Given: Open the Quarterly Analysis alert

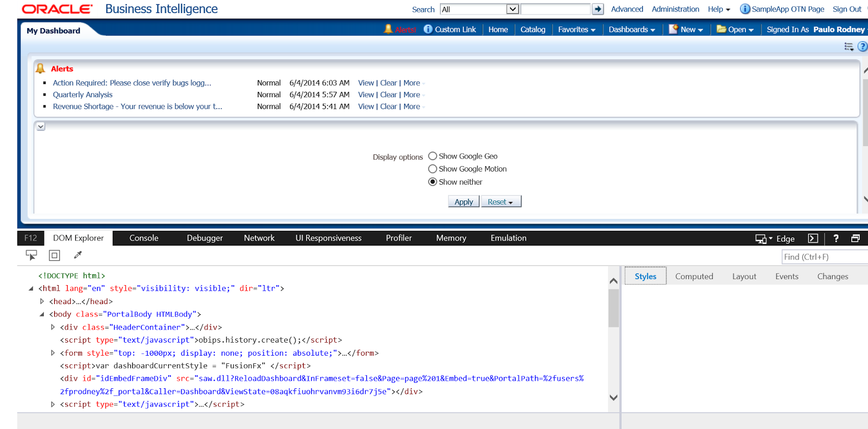Looking at the screenshot, I should [x=82, y=94].
